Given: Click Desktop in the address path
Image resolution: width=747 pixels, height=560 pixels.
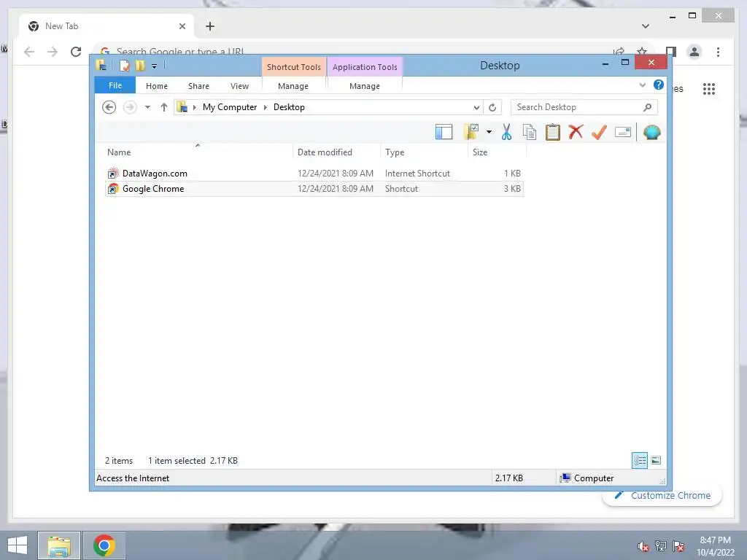Looking at the screenshot, I should [289, 107].
